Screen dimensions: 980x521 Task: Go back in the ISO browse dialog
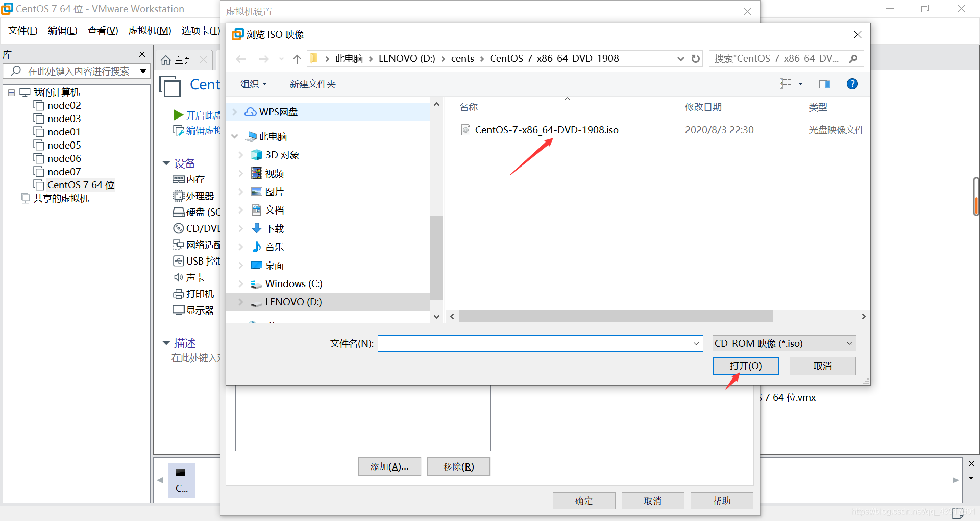tap(241, 59)
